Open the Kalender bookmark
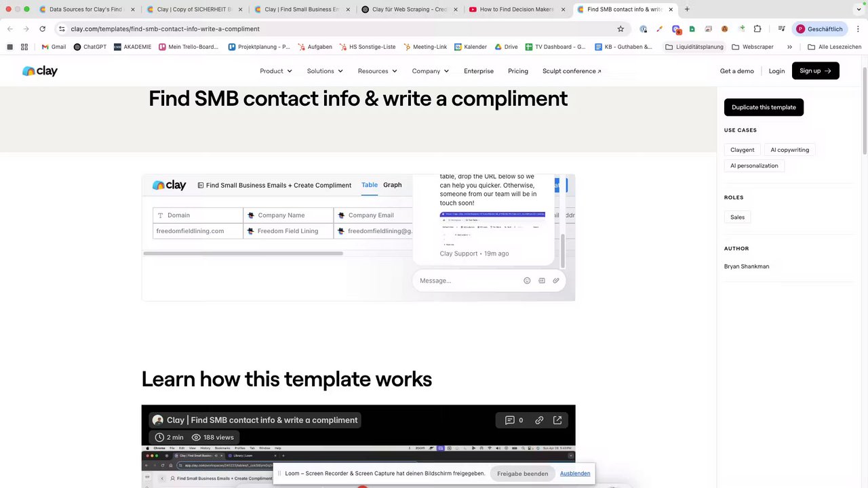This screenshot has width=868, height=488. tap(470, 47)
